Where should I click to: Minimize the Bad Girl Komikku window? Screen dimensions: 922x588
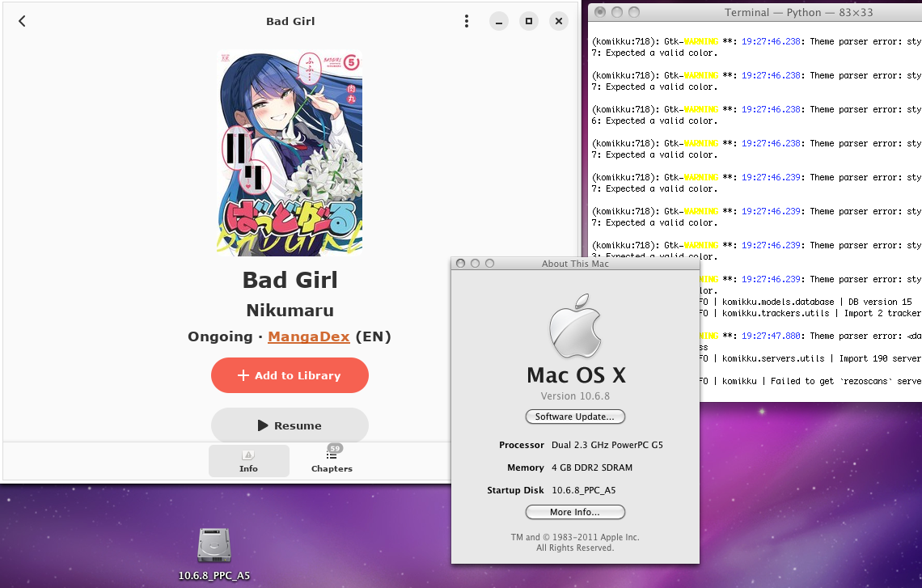tap(499, 21)
